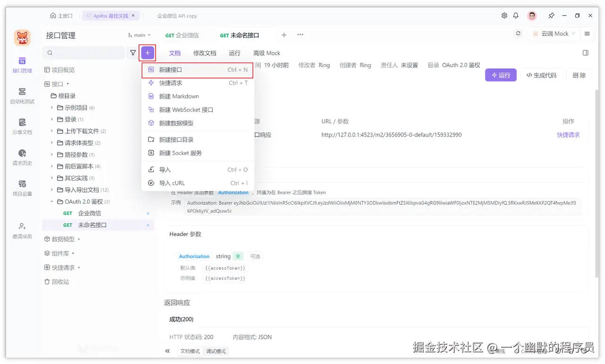Open the tab more options ellipsis
Screen dimensions: 605x364
tap(300, 35)
